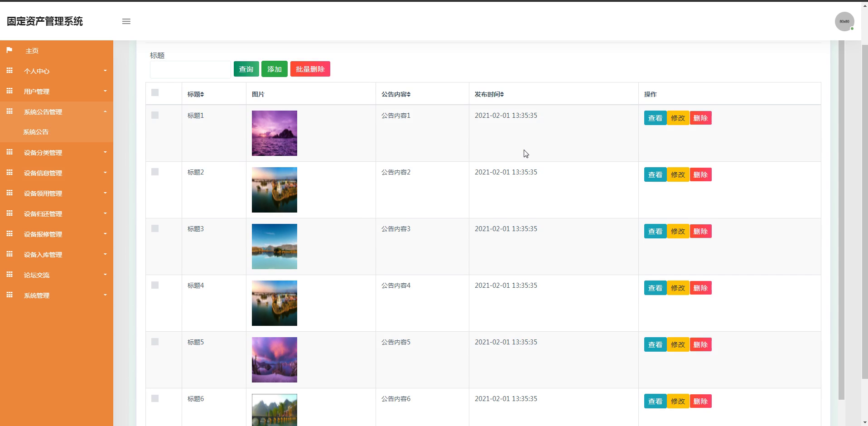
Task: Check the checkbox for row 标题2
Action: [155, 172]
